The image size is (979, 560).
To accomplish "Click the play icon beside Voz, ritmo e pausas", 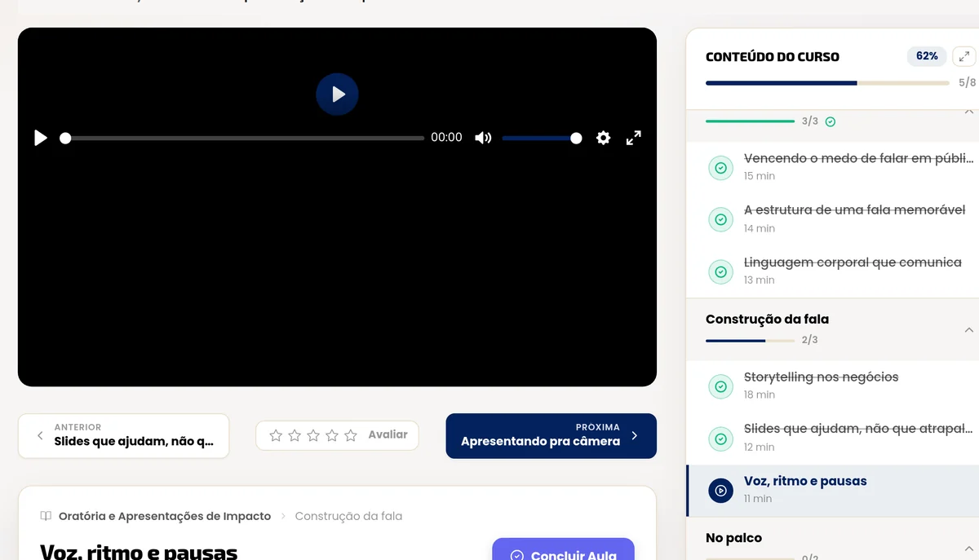I will pos(720,491).
